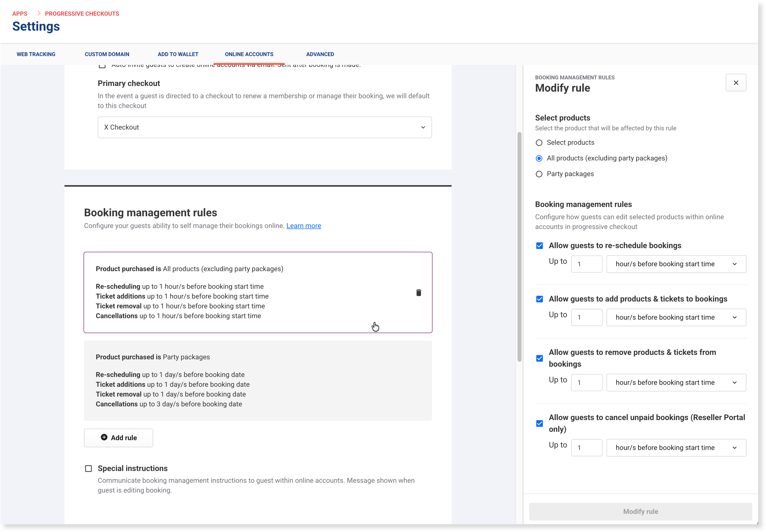The width and height of the screenshot is (766, 532).
Task: Select the All products rule card
Action: pyautogui.click(x=258, y=292)
